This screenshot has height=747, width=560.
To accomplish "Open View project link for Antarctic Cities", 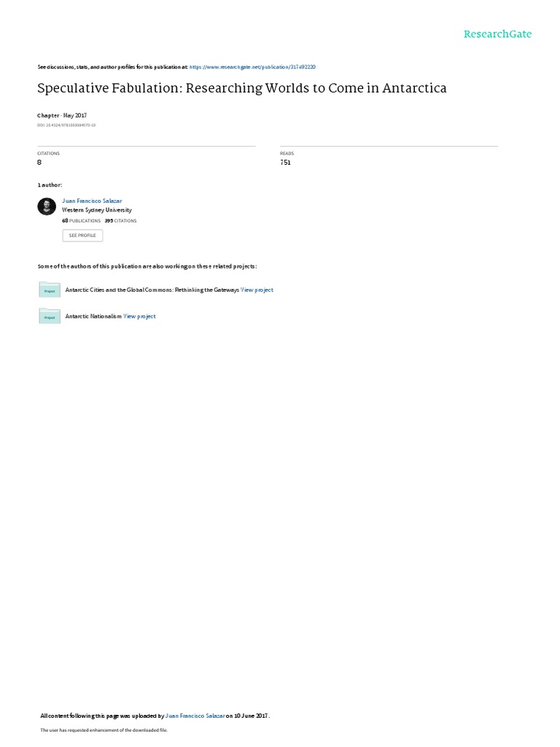I will 257,290.
